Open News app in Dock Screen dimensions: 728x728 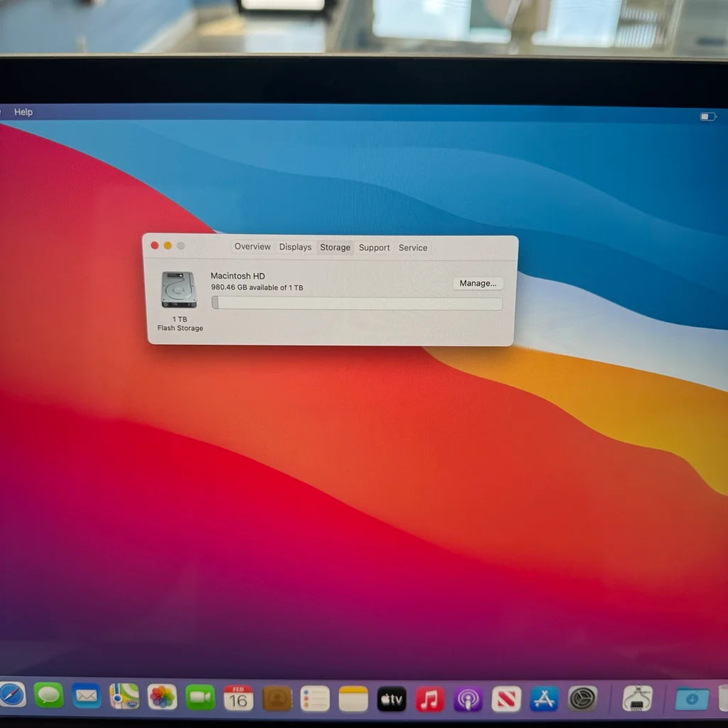[506, 700]
